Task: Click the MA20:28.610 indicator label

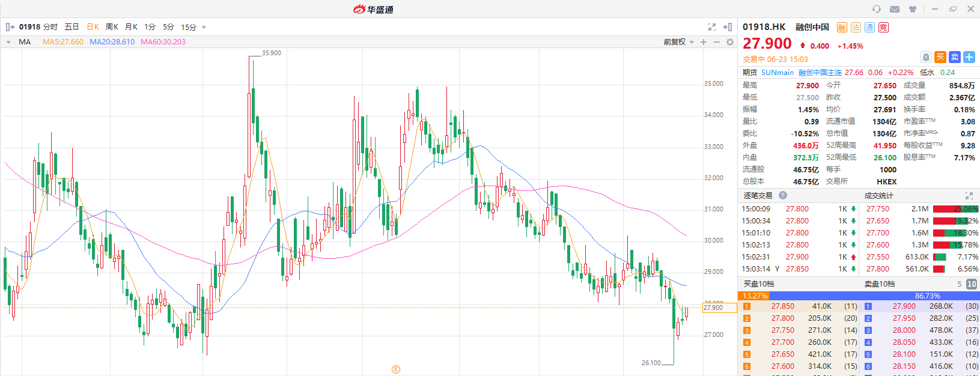Action: pyautogui.click(x=112, y=42)
